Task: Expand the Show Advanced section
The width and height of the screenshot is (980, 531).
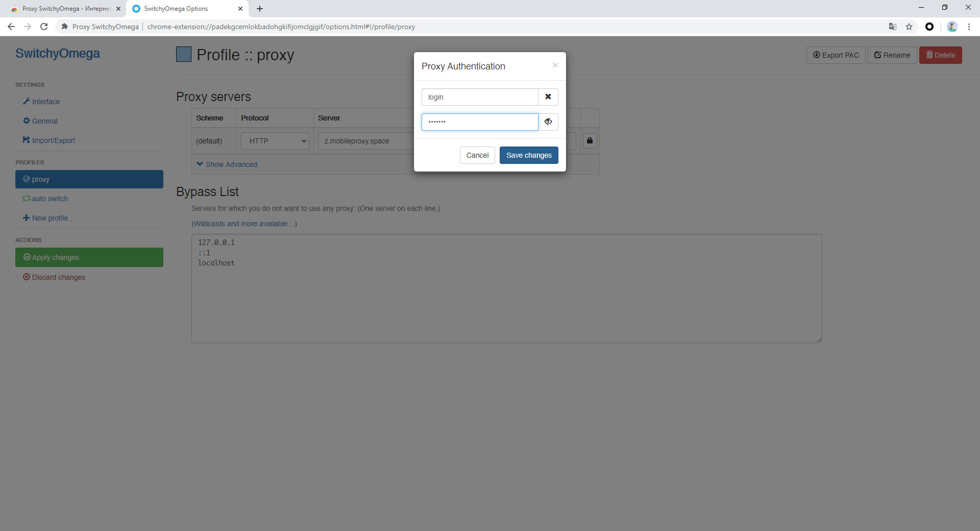Action: pyautogui.click(x=227, y=164)
